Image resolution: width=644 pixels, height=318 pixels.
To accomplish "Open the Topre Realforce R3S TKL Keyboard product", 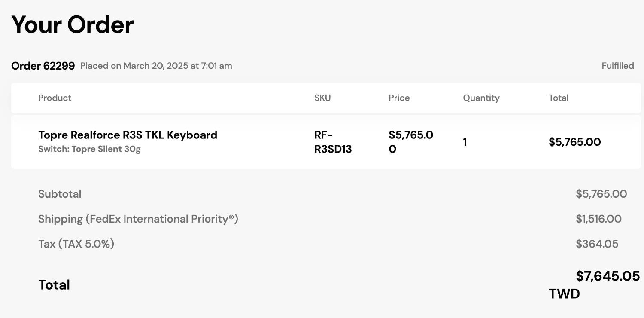I will (128, 135).
